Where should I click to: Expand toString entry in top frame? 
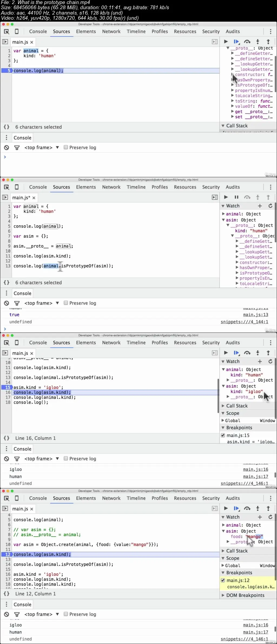pos(232,101)
